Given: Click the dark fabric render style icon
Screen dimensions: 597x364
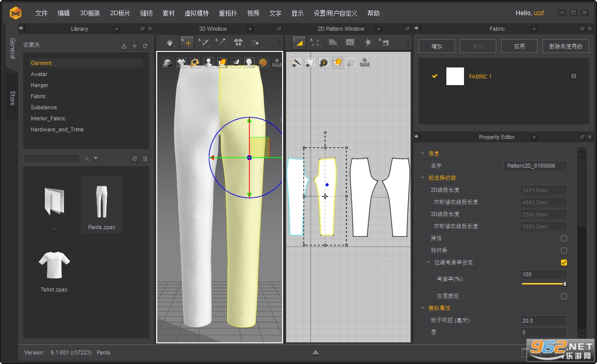Looking at the screenshot, I should coord(236,62).
